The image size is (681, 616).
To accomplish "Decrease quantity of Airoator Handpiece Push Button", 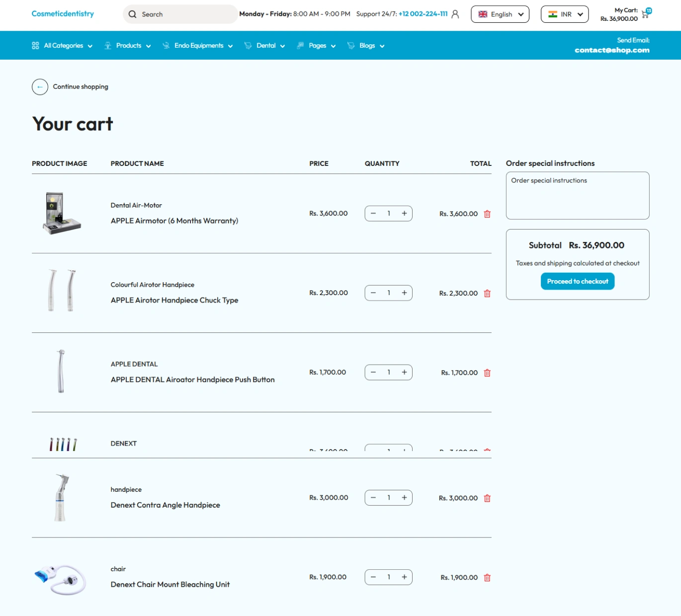I will pos(373,373).
